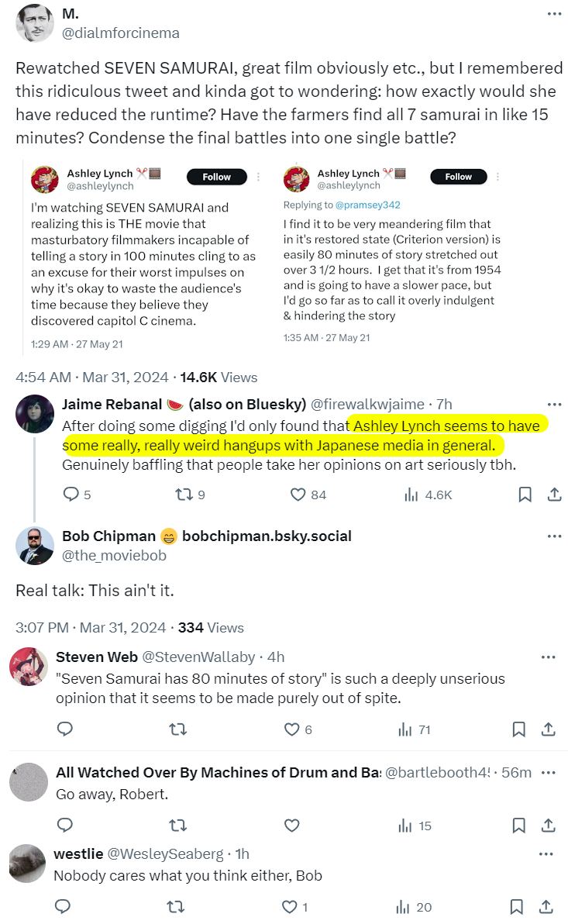Open the @pramsey342 mention link
Viewport: 568px width, 924px height.
[x=367, y=205]
